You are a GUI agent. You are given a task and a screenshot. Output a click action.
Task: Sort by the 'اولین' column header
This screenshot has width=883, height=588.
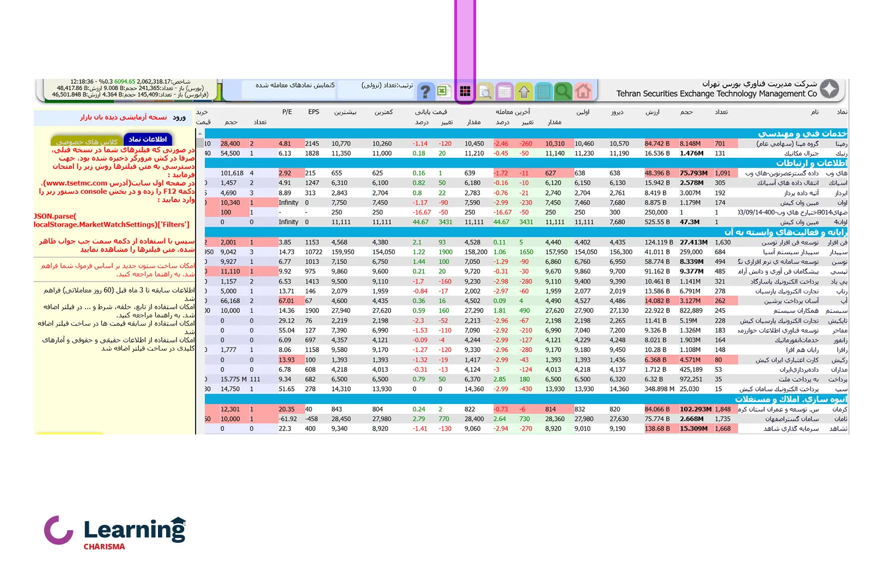pyautogui.click(x=583, y=112)
